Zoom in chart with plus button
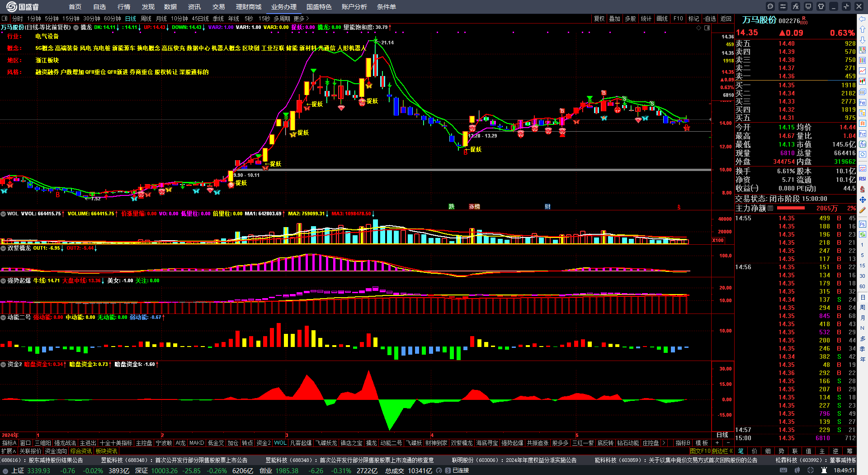 pyautogui.click(x=717, y=443)
